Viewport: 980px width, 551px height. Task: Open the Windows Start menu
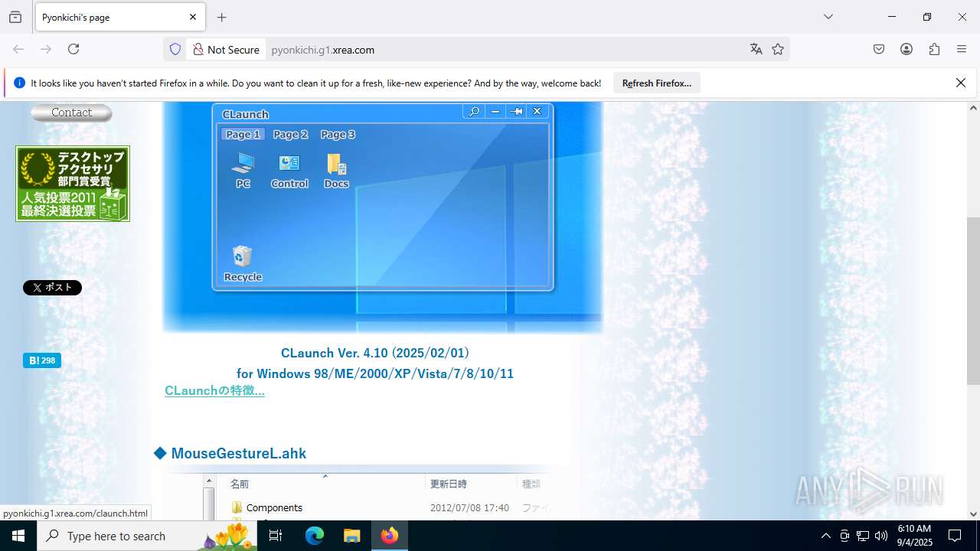point(18,536)
